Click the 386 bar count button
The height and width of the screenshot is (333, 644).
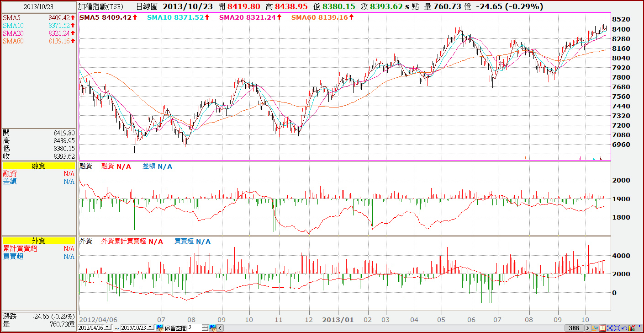[x=574, y=328]
